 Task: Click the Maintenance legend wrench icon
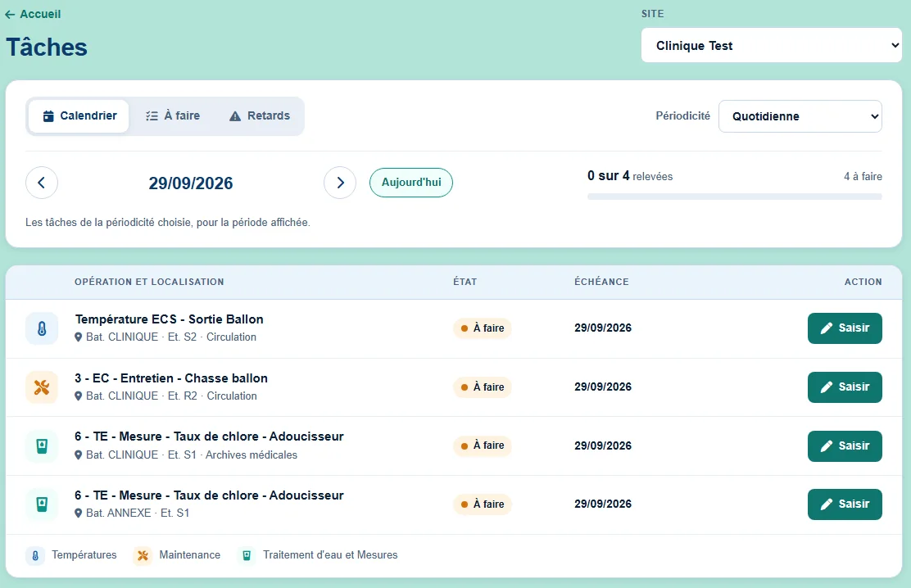click(143, 556)
